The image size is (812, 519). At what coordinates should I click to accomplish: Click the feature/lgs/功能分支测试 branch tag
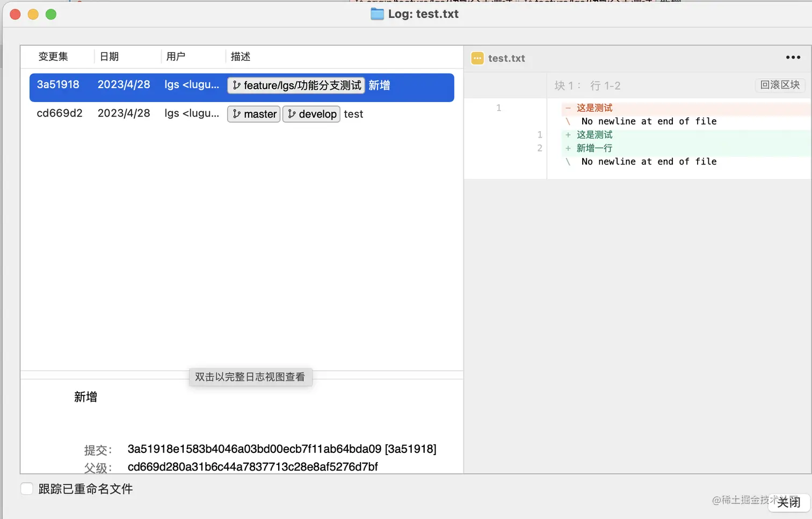[296, 85]
